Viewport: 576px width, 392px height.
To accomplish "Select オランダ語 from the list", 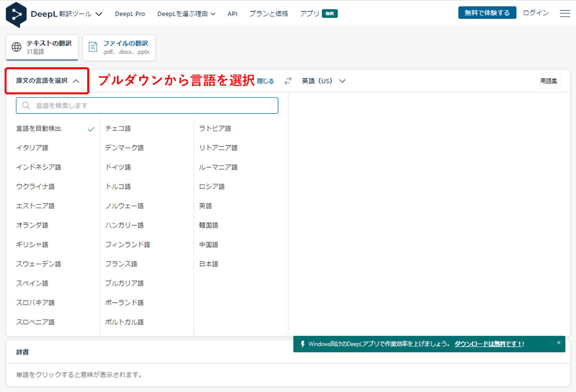I will (32, 225).
